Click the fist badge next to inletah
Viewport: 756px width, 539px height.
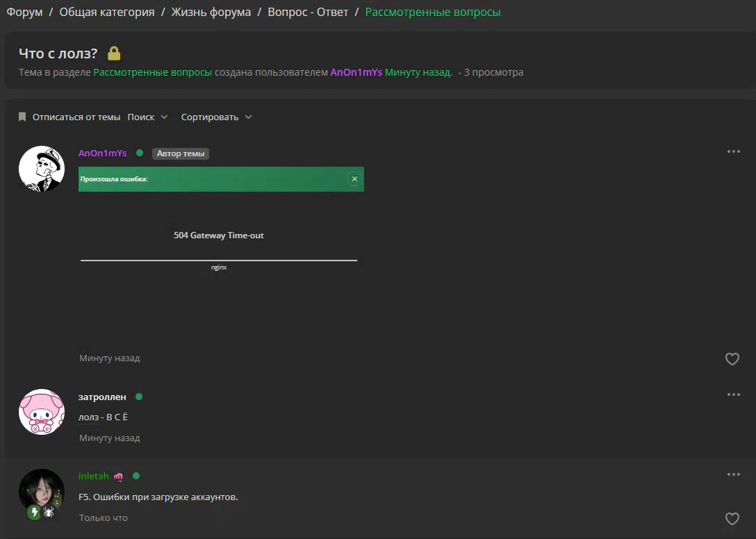click(x=118, y=476)
